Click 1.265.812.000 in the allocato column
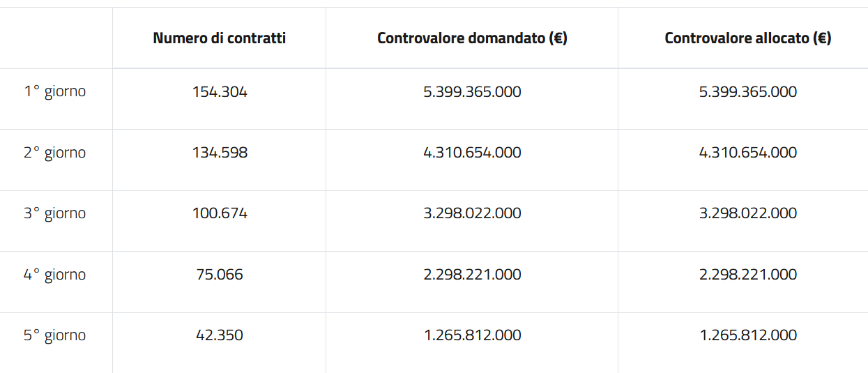Viewport: 868px width, 373px height. [x=748, y=335]
